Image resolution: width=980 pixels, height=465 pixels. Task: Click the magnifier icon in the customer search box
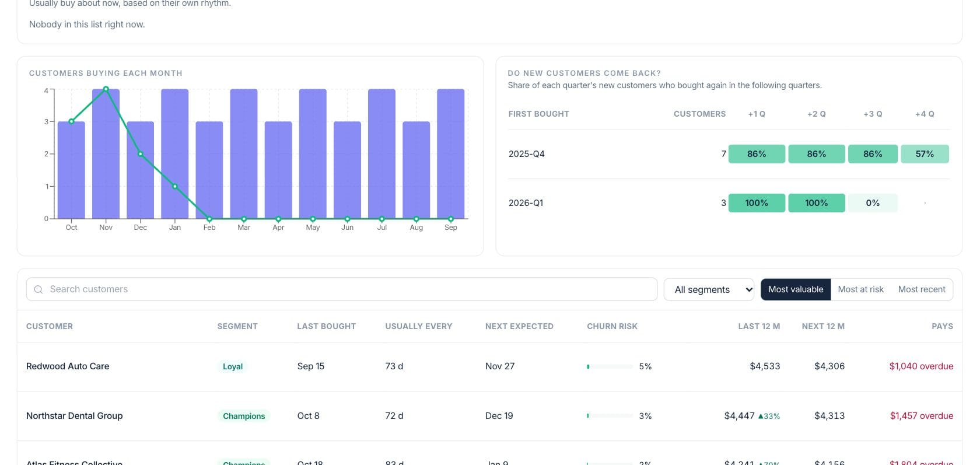point(38,289)
